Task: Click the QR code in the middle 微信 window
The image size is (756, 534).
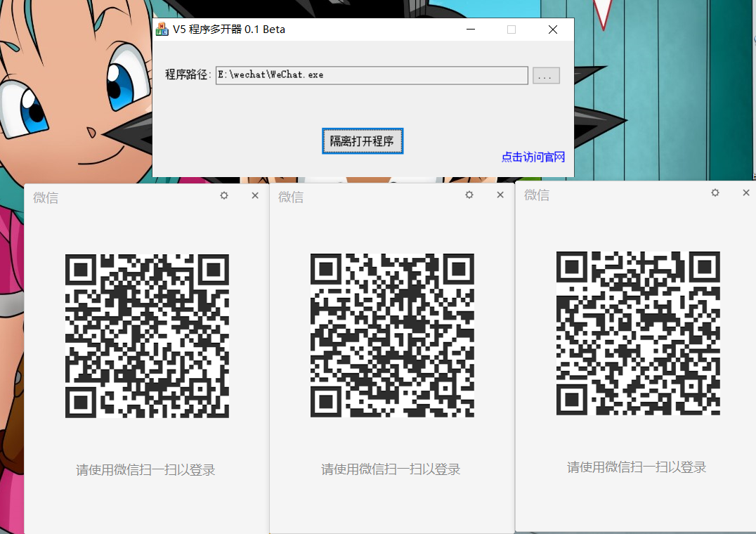Action: (392, 335)
